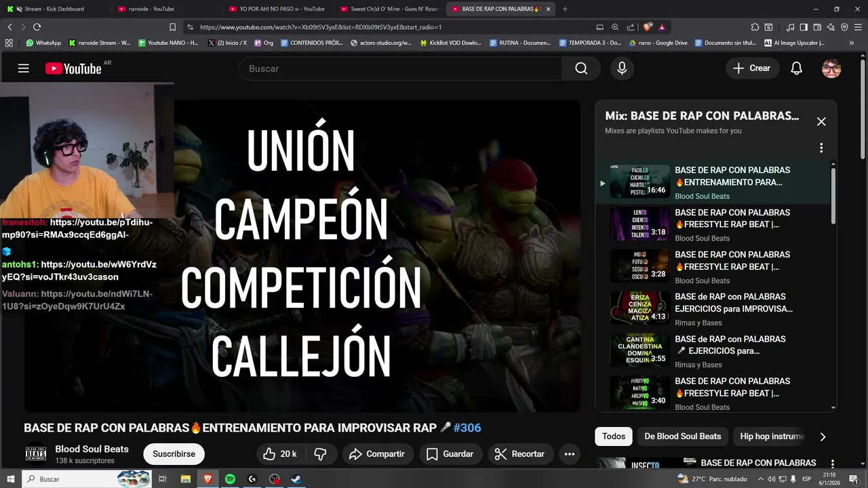The width and height of the screenshot is (868, 488).
Task: Click the Crear button
Action: 751,68
